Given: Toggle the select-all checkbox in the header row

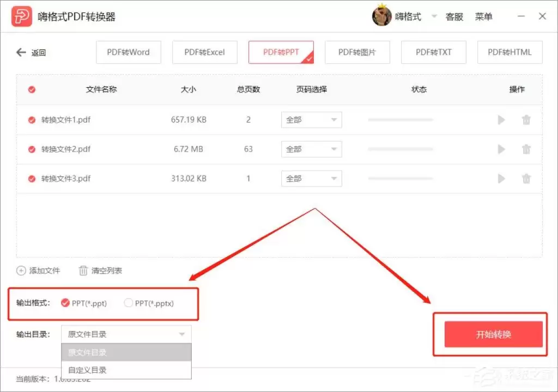Looking at the screenshot, I should tap(31, 89).
